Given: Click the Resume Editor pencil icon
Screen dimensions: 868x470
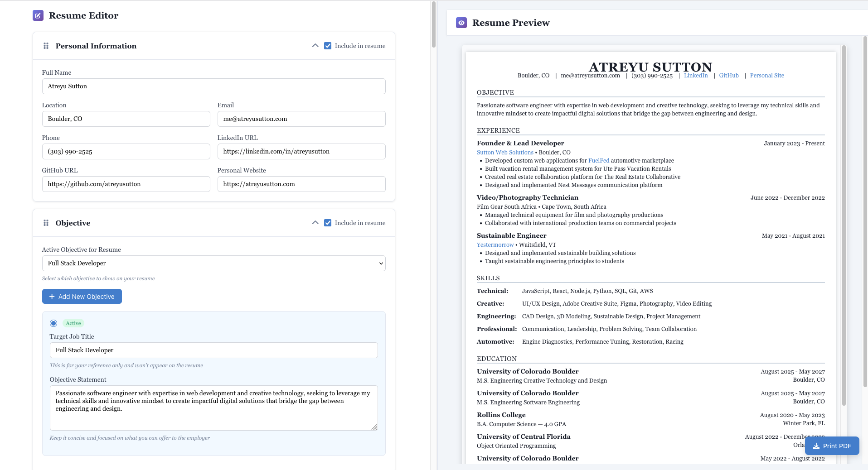Looking at the screenshot, I should point(38,15).
